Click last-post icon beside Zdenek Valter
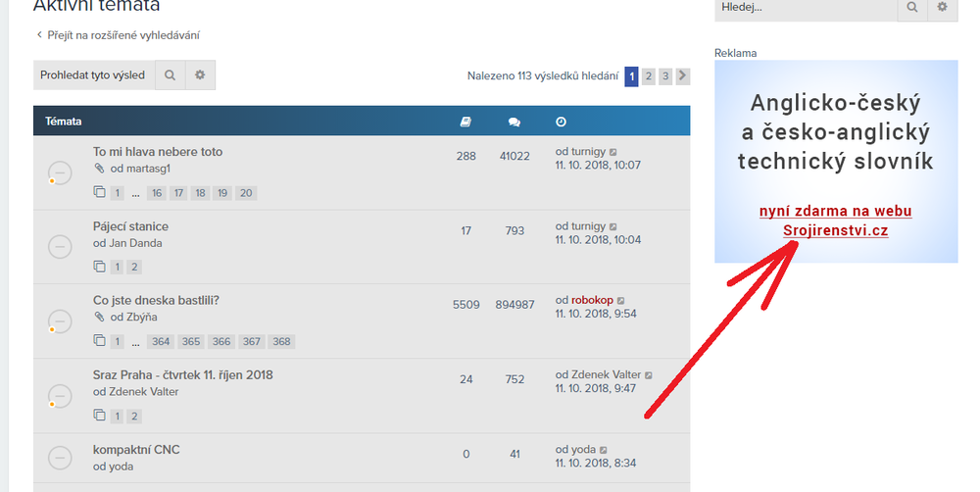 tap(649, 375)
